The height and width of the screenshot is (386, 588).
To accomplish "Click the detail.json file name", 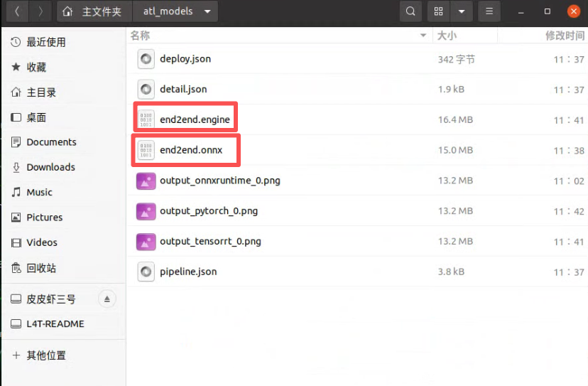I will pyautogui.click(x=183, y=90).
